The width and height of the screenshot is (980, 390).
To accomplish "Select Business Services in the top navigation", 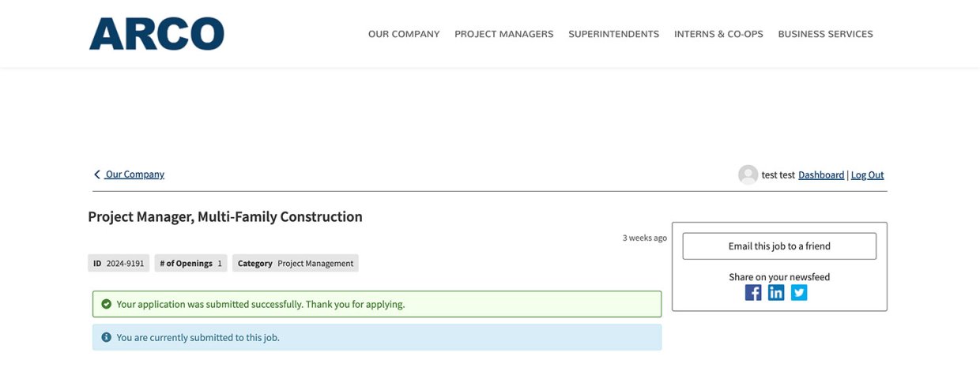I will [825, 34].
